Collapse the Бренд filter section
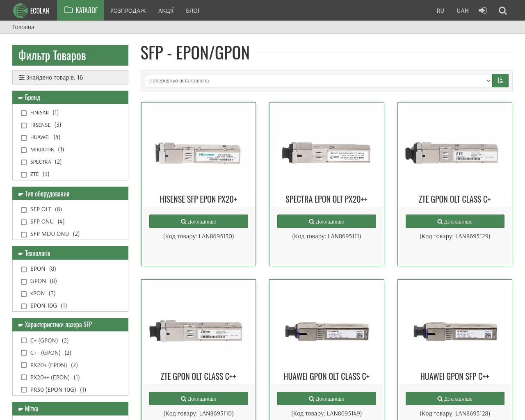The width and height of the screenshot is (525, 420). pos(70,97)
